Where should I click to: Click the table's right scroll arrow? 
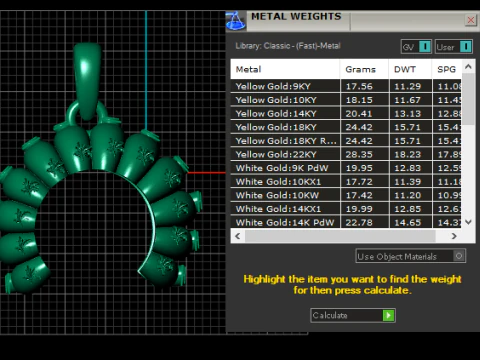click(x=454, y=236)
